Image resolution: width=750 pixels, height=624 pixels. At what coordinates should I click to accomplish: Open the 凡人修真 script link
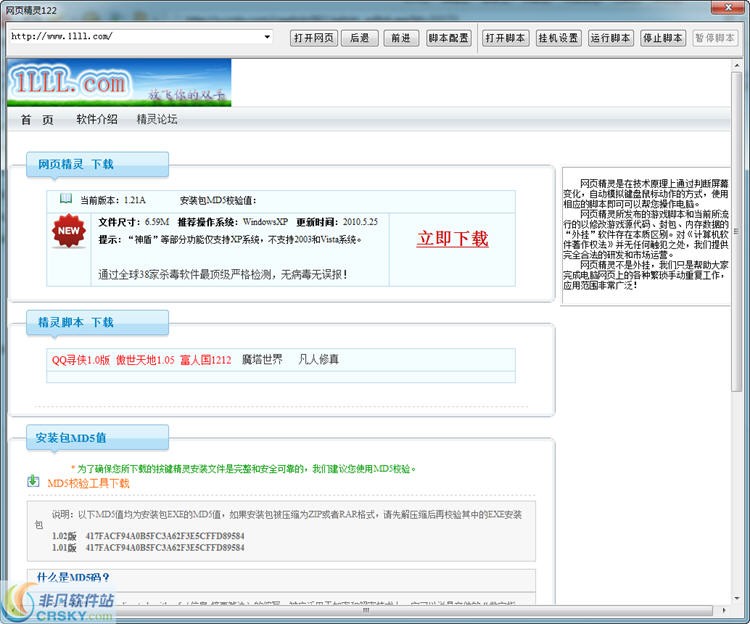pos(319,359)
